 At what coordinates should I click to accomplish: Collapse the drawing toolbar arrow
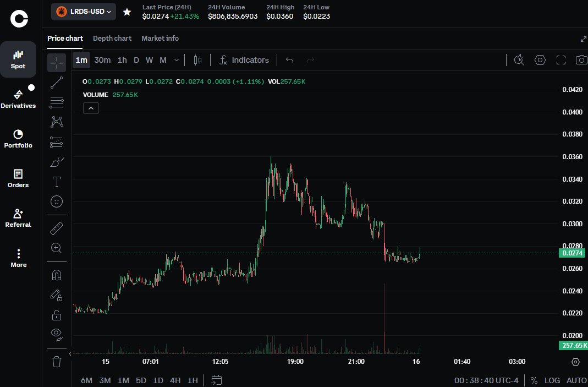coord(70,353)
